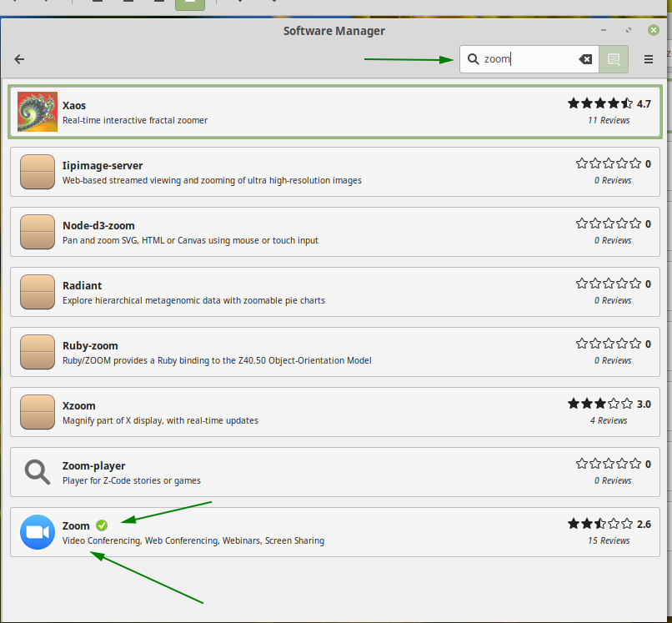
Task: Click Xzoom magnify X display description
Action: pyautogui.click(x=160, y=420)
